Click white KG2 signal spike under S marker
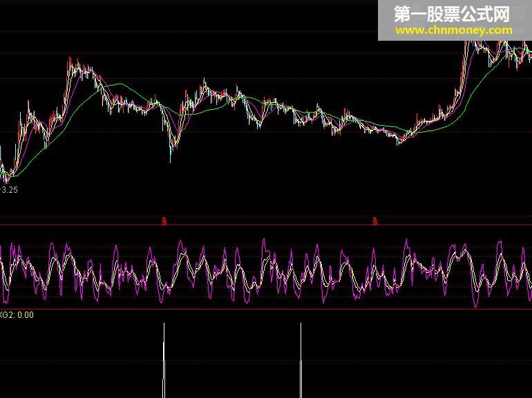Screen dimensions: 532x398 (164, 360)
